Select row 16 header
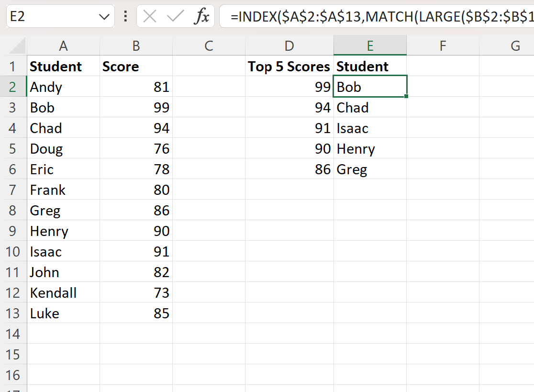 point(13,375)
